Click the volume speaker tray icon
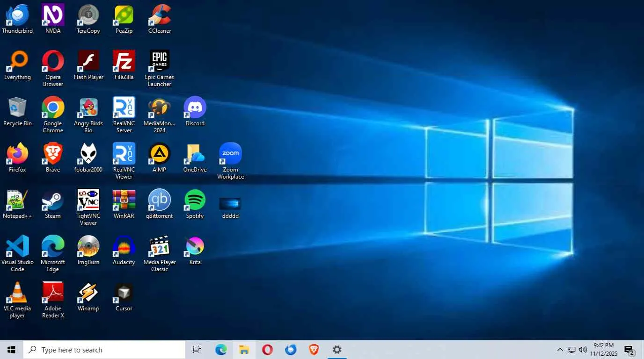 (583, 350)
